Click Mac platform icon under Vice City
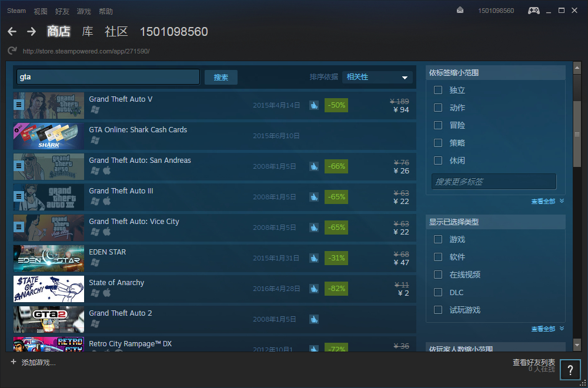Viewport: 588px width, 388px height. pos(107,232)
